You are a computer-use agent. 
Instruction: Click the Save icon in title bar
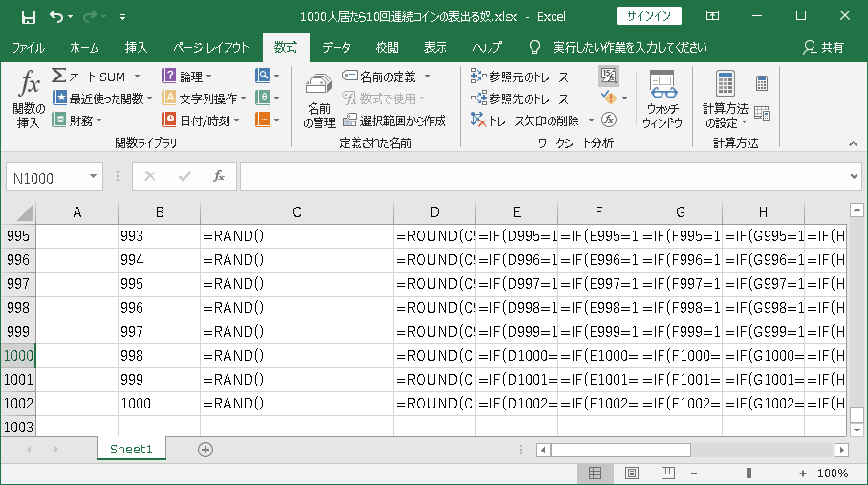[28, 16]
